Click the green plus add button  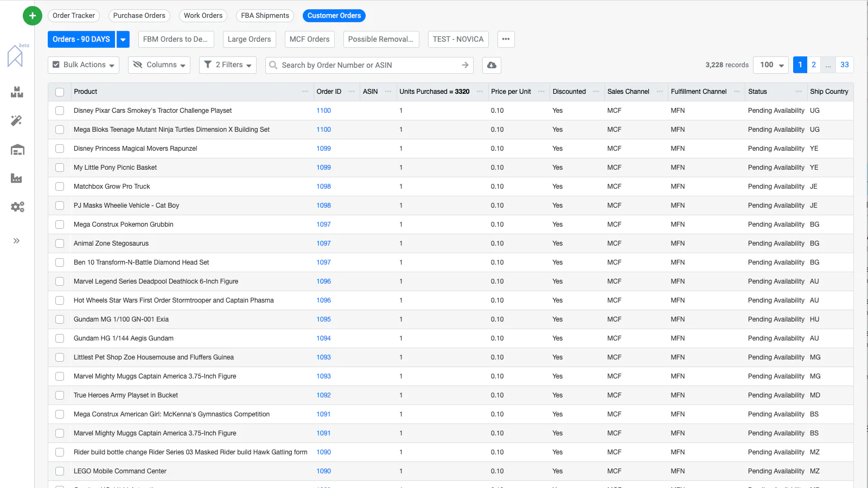[33, 16]
